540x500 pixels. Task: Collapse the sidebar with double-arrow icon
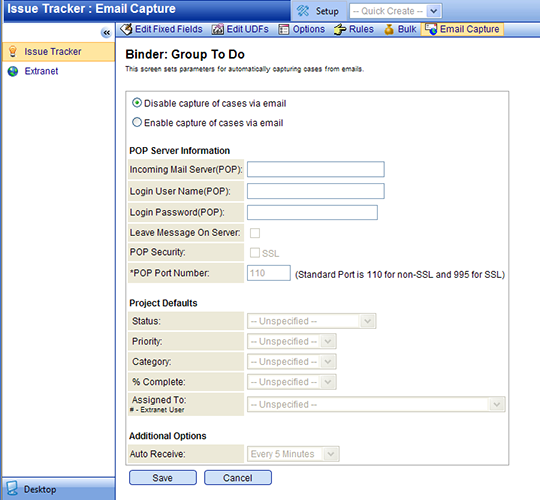coord(106,33)
